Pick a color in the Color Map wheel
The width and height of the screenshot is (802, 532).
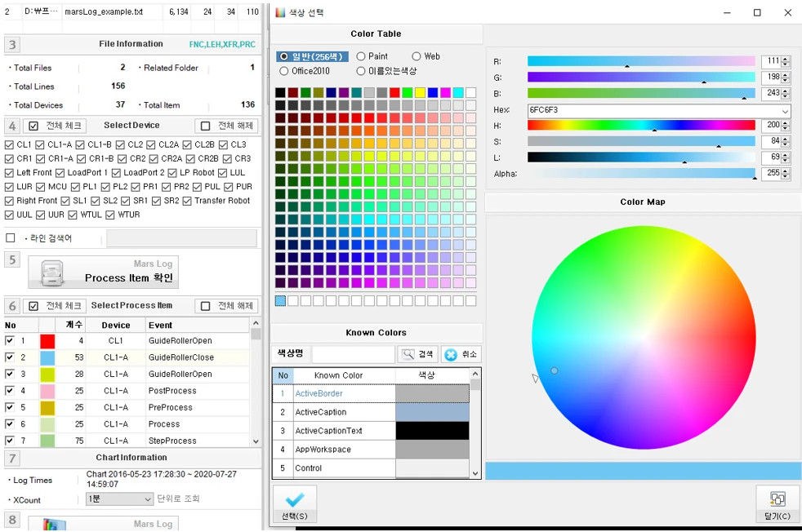[644, 338]
